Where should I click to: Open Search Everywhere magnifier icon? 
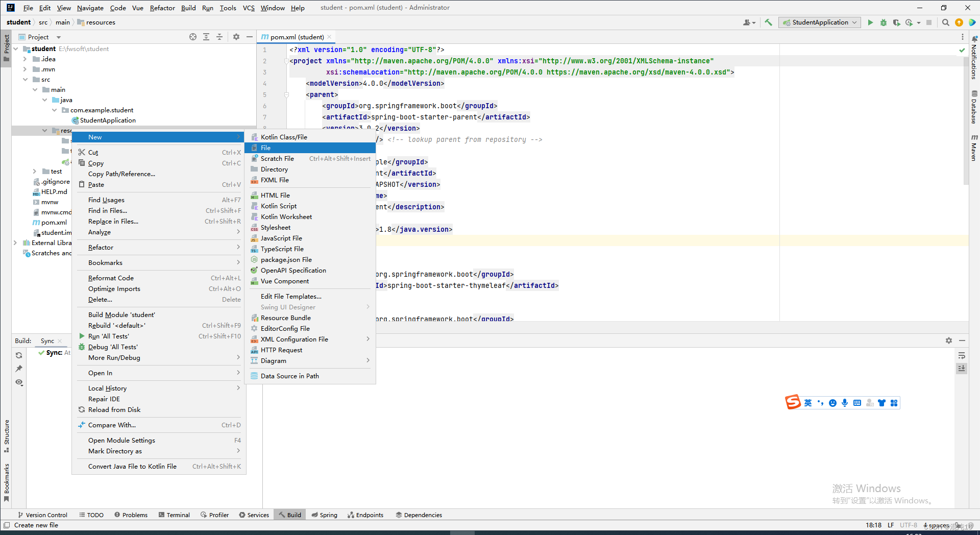(x=946, y=22)
